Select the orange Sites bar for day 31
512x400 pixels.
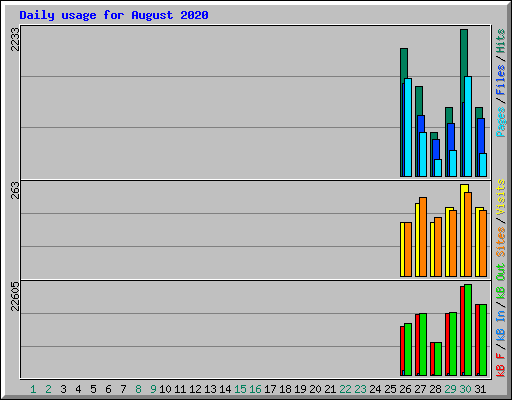[483, 243]
